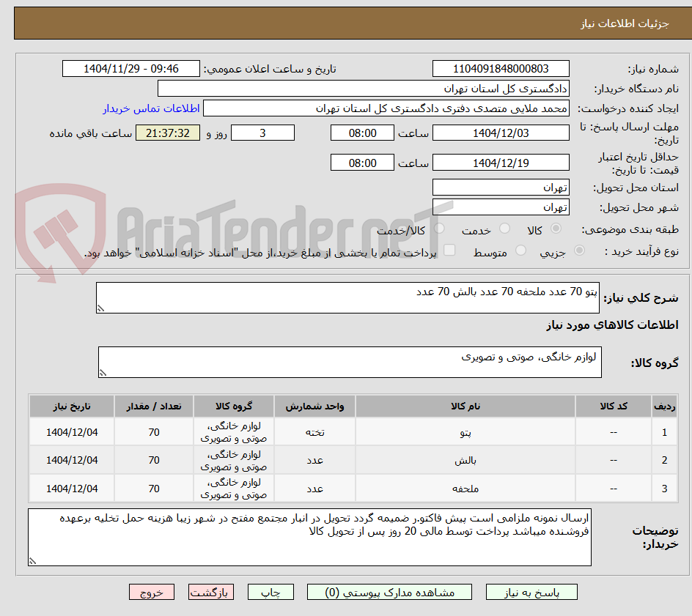Image resolution: width=692 pixels, height=616 pixels.
Task: Click the گروه کالا column header in table
Action: pyautogui.click(x=233, y=406)
